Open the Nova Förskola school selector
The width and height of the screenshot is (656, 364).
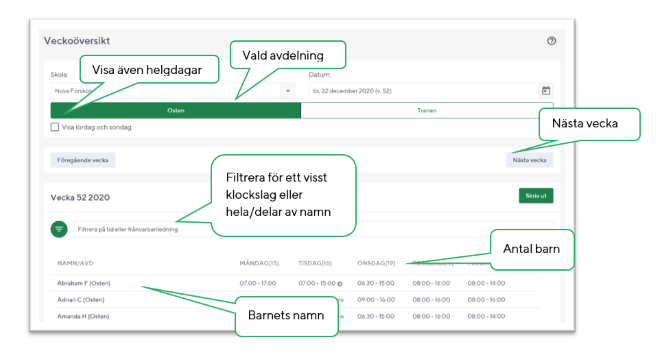point(172,91)
